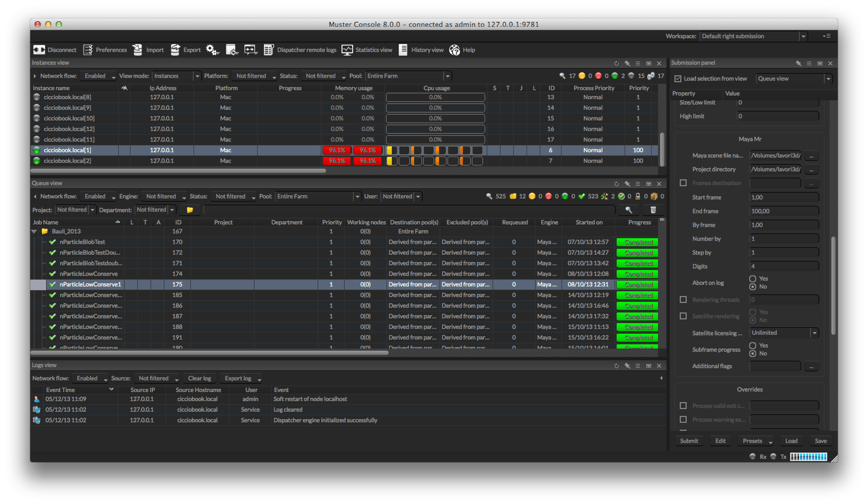Open the Satellite licensing dropdown
Screen dimensions: 868x504
784,333
